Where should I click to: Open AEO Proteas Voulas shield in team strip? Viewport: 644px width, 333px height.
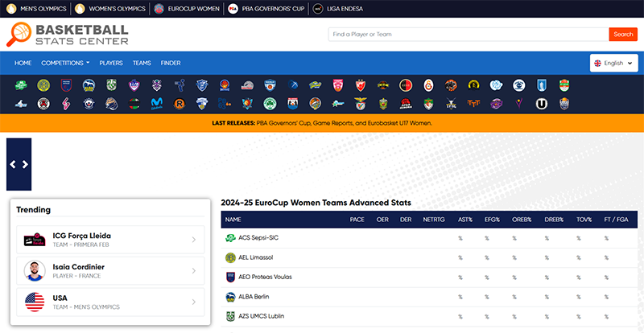(x=66, y=85)
